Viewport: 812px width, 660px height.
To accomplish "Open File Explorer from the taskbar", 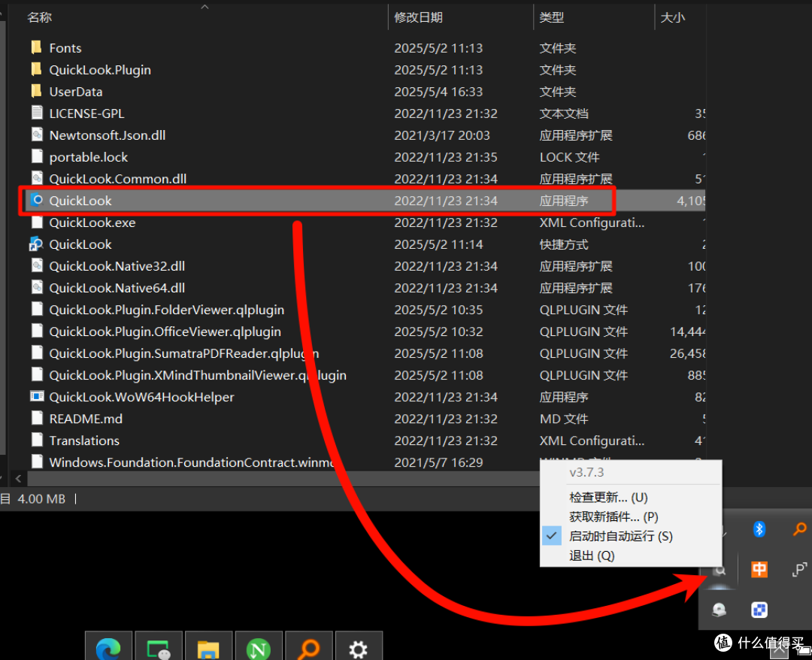I will point(209,647).
